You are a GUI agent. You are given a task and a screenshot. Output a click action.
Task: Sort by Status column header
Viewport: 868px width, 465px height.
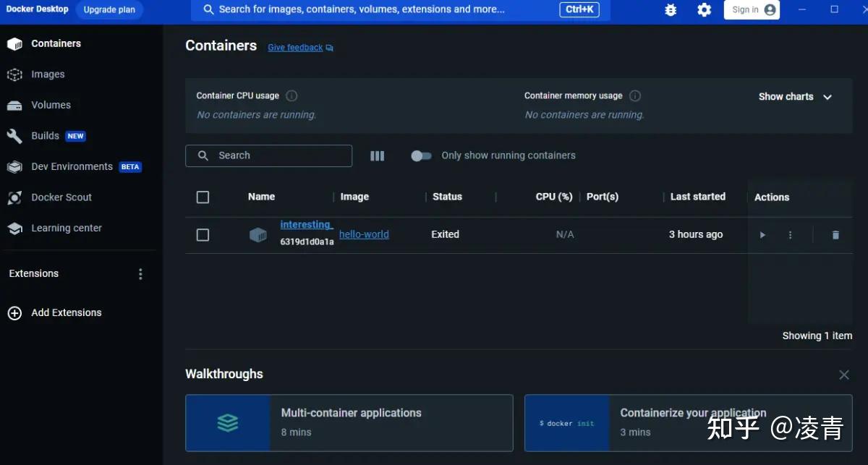pyautogui.click(x=447, y=197)
